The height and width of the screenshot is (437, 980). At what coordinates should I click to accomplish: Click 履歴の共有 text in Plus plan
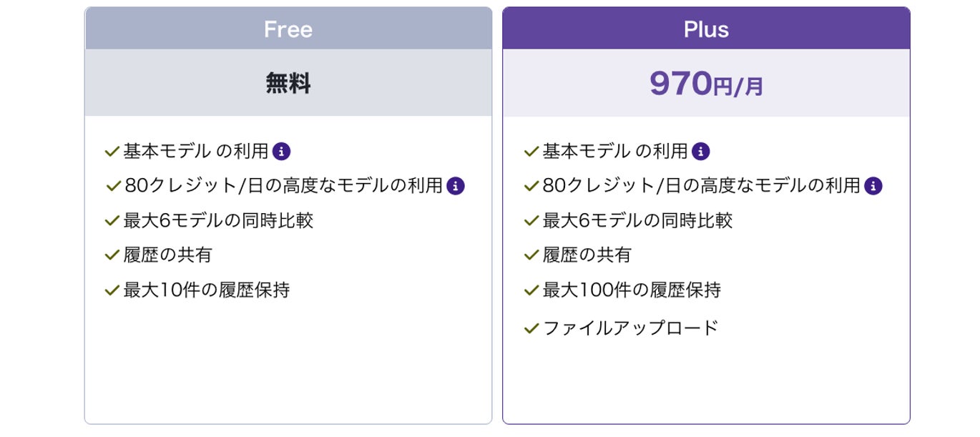pyautogui.click(x=587, y=255)
